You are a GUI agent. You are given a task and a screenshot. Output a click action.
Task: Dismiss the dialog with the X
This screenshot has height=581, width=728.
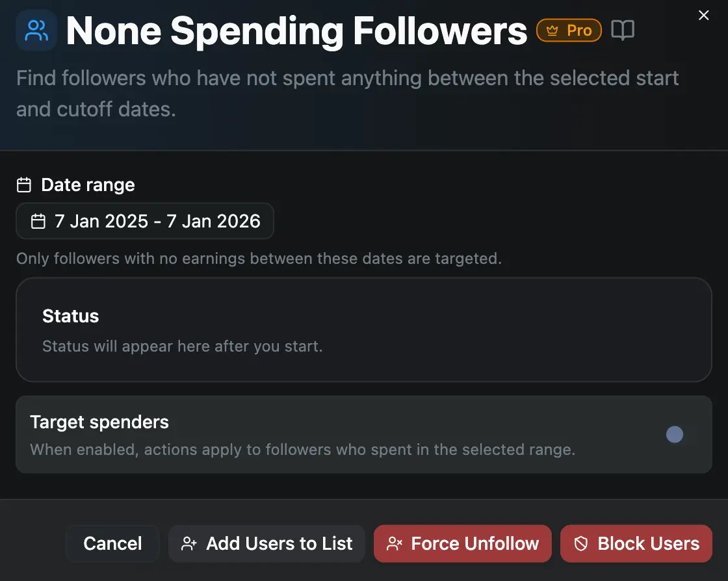click(x=704, y=15)
